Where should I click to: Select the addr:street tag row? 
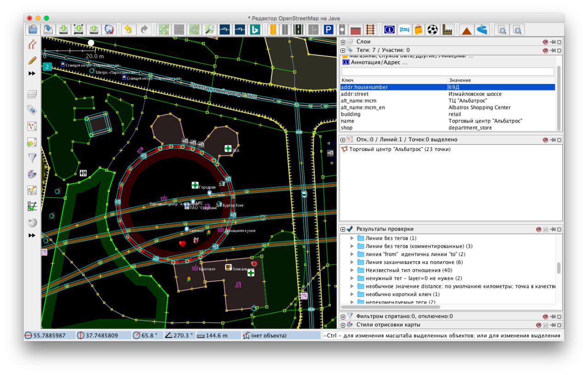click(448, 94)
